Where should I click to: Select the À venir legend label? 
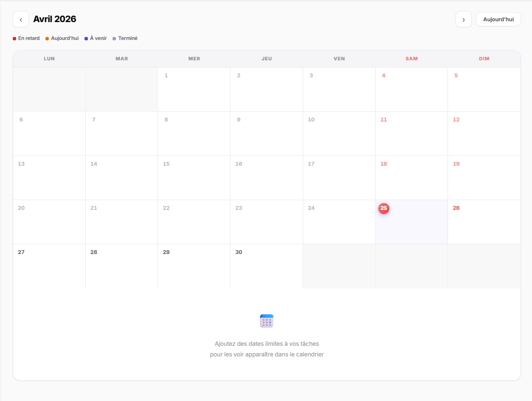pos(99,38)
